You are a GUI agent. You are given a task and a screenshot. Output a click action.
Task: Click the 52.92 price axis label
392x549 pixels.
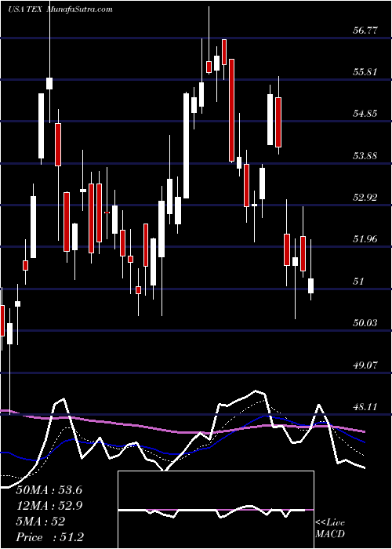[x=365, y=197]
